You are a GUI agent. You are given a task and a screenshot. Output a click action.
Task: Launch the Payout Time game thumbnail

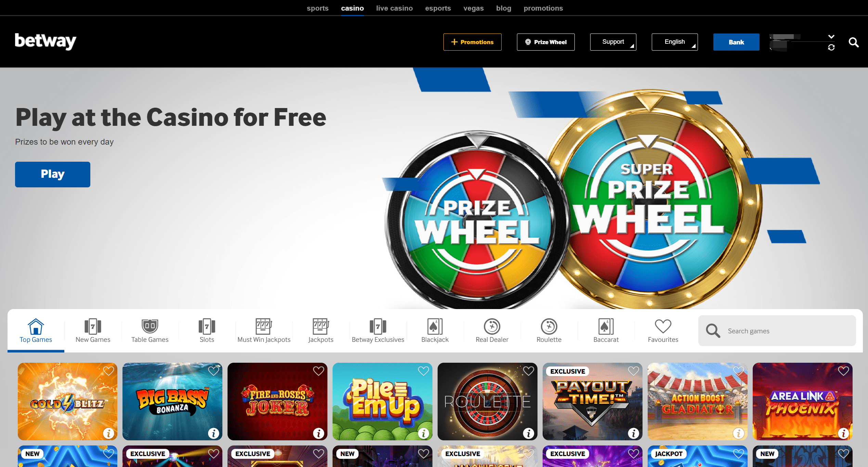(x=592, y=401)
